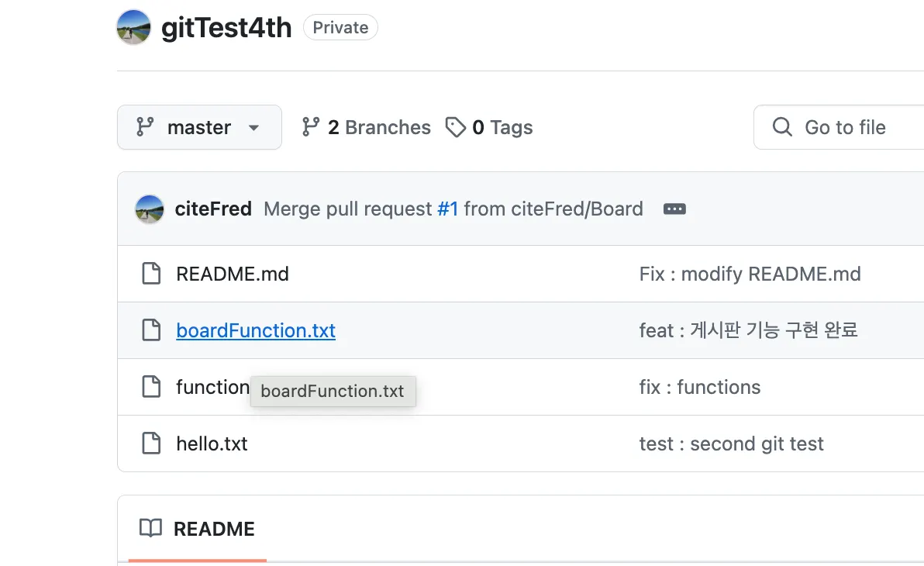
Task: Click the file icon next to README.md
Action: point(151,274)
